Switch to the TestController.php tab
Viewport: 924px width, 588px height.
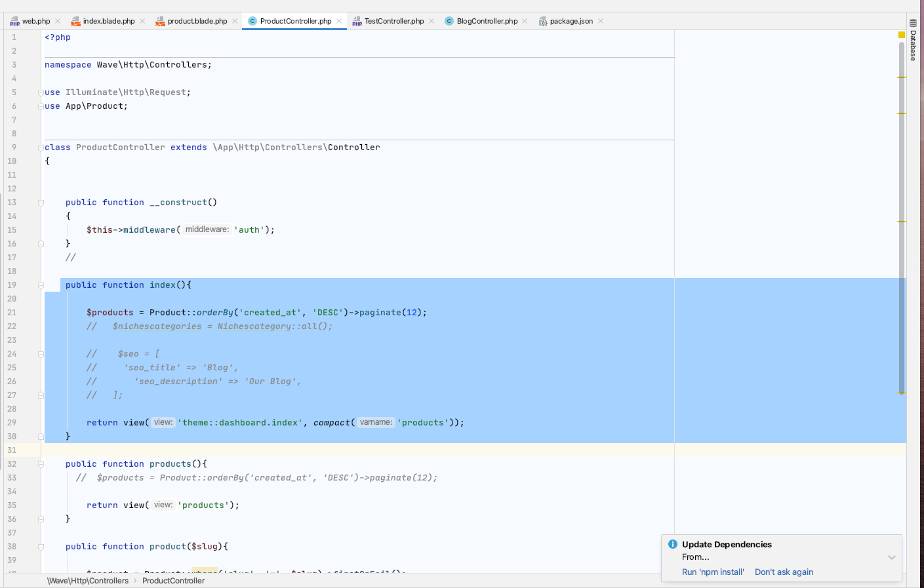point(394,21)
